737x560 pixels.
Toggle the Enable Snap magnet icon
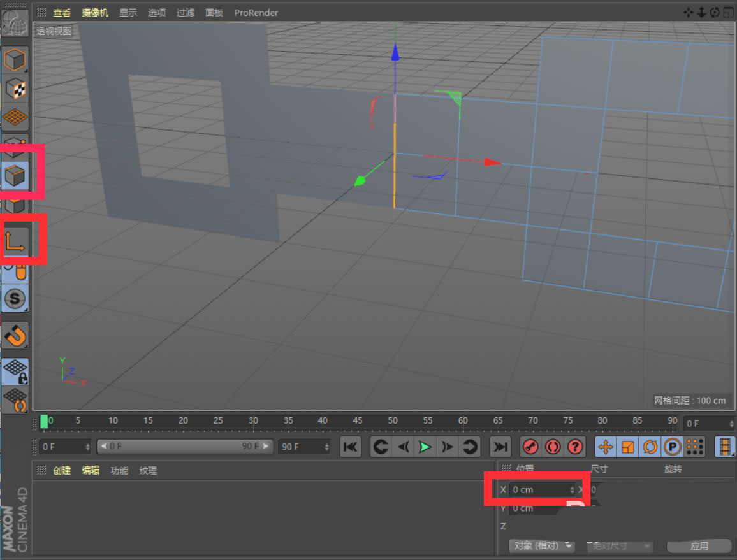[x=15, y=334]
